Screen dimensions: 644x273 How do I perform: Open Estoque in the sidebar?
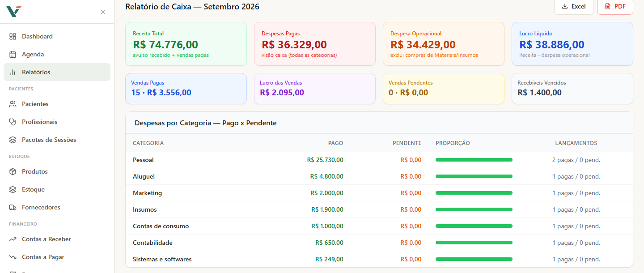[57, 189]
